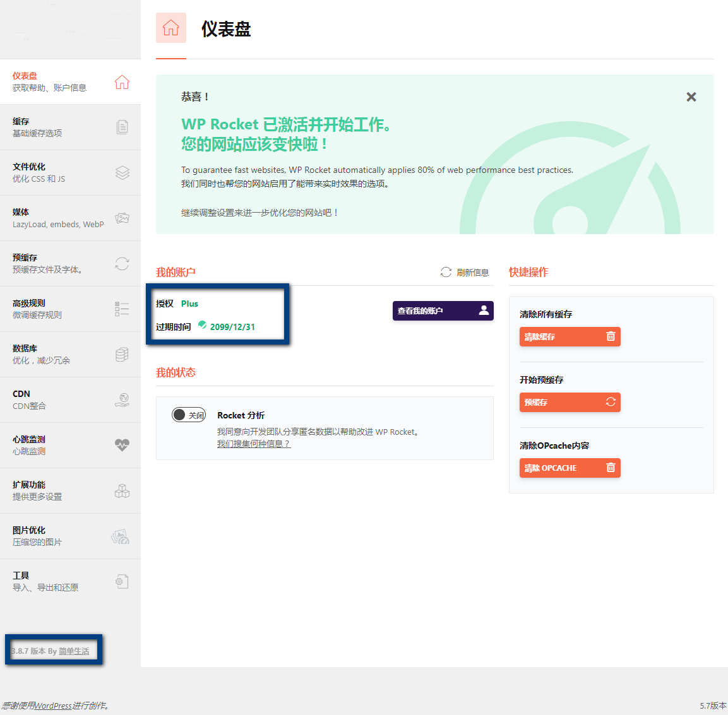The image size is (728, 715).
Task: Click the home icon beside the 仪表盘 title
Action: point(171,28)
